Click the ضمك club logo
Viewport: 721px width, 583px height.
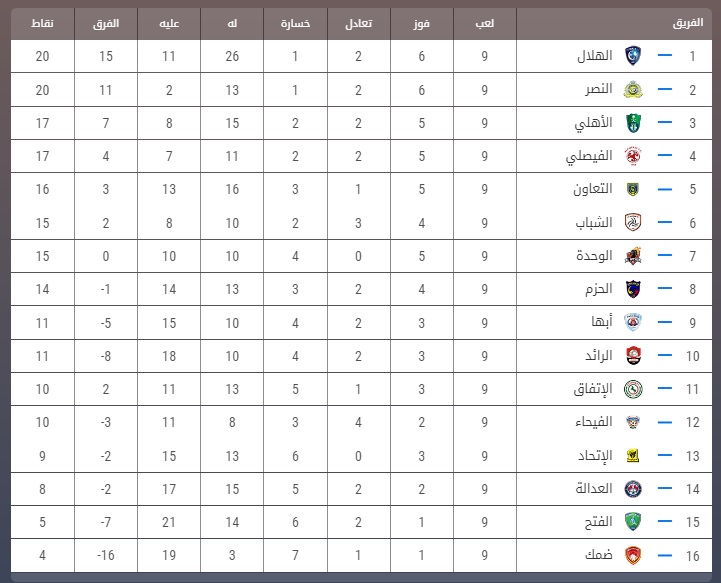click(633, 555)
